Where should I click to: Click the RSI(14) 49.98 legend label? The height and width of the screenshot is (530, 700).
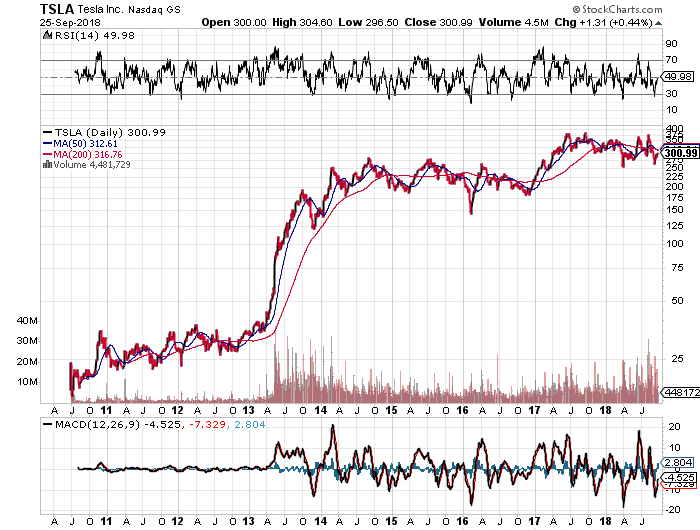click(x=94, y=36)
